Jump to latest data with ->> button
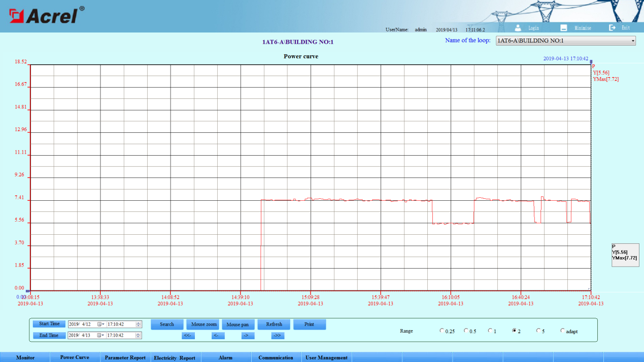This screenshot has width=644, height=362. tap(278, 336)
